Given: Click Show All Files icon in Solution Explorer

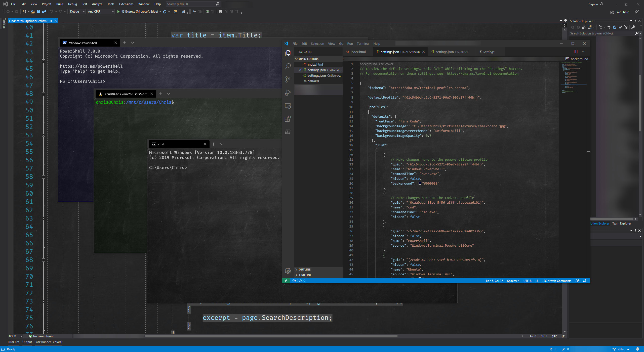Looking at the screenshot, I should pos(626,27).
